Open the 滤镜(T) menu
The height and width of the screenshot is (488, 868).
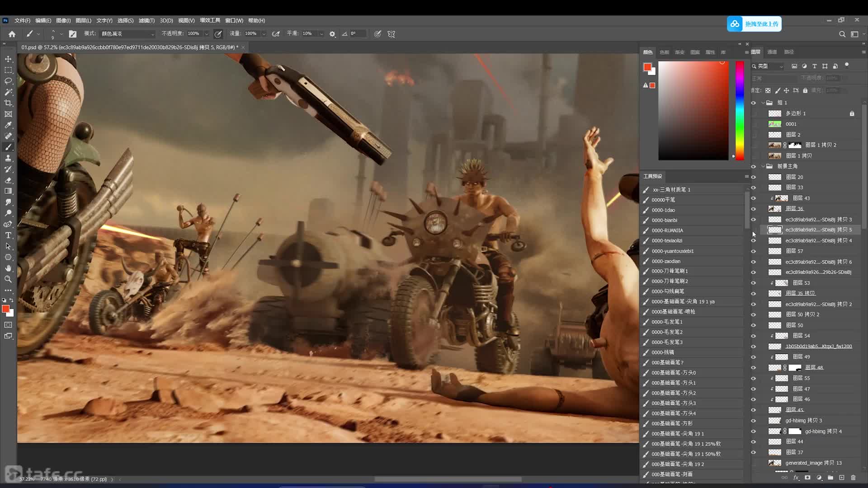coord(146,20)
